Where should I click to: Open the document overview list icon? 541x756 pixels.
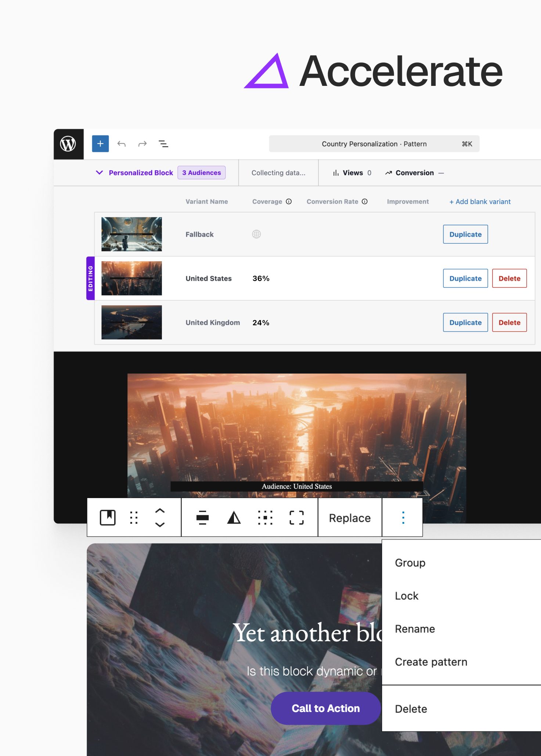(x=163, y=144)
